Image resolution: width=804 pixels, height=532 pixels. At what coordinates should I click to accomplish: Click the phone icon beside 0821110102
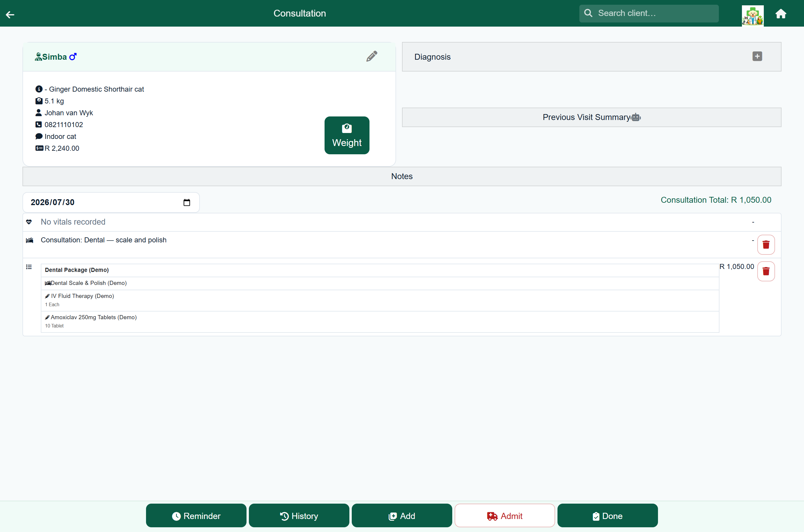39,124
